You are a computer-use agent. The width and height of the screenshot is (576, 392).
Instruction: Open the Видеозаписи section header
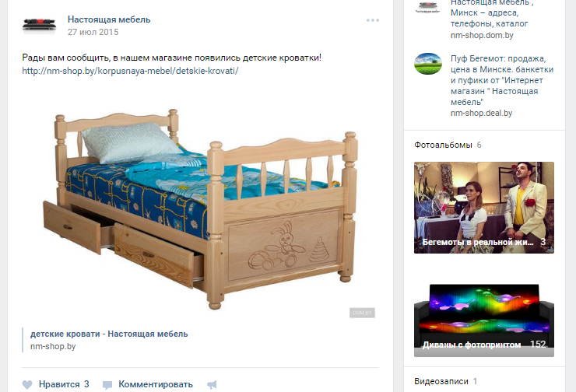pyautogui.click(x=441, y=381)
